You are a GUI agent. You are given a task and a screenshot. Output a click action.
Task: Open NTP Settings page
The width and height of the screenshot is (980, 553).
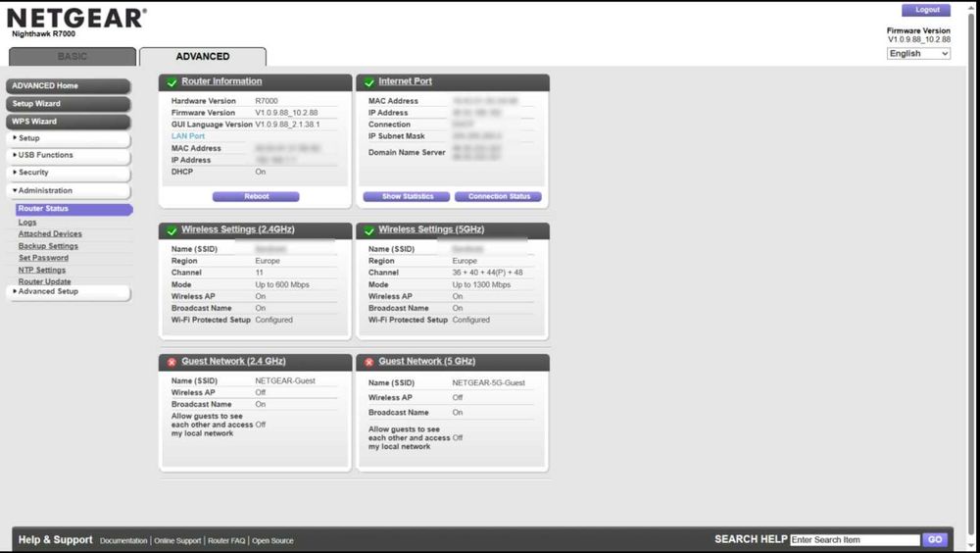click(x=42, y=271)
